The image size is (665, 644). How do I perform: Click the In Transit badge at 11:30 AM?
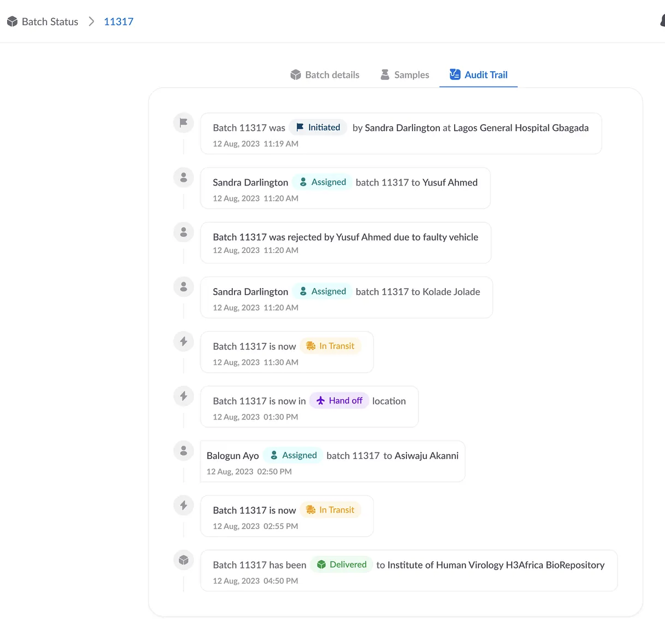click(330, 346)
